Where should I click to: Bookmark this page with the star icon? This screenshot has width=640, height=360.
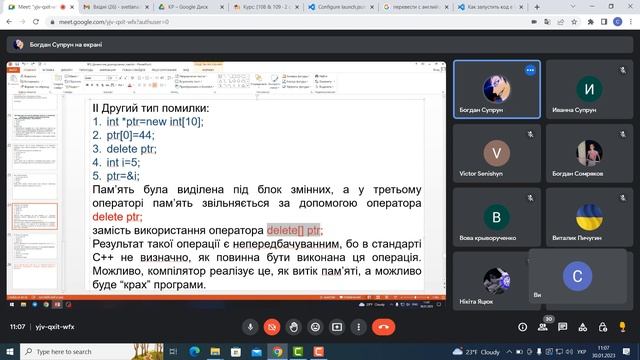[x=574, y=22]
